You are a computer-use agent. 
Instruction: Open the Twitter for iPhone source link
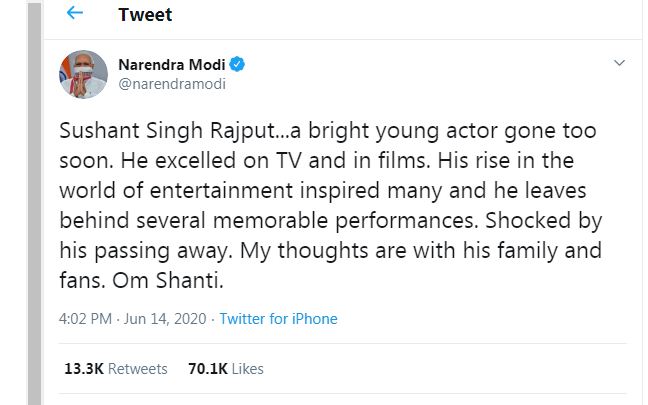[278, 319]
